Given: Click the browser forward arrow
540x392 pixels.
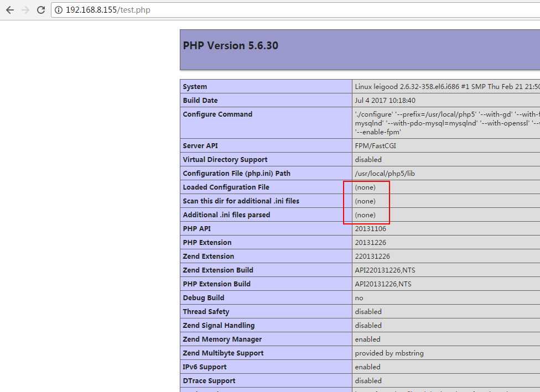Looking at the screenshot, I should [x=25, y=10].
